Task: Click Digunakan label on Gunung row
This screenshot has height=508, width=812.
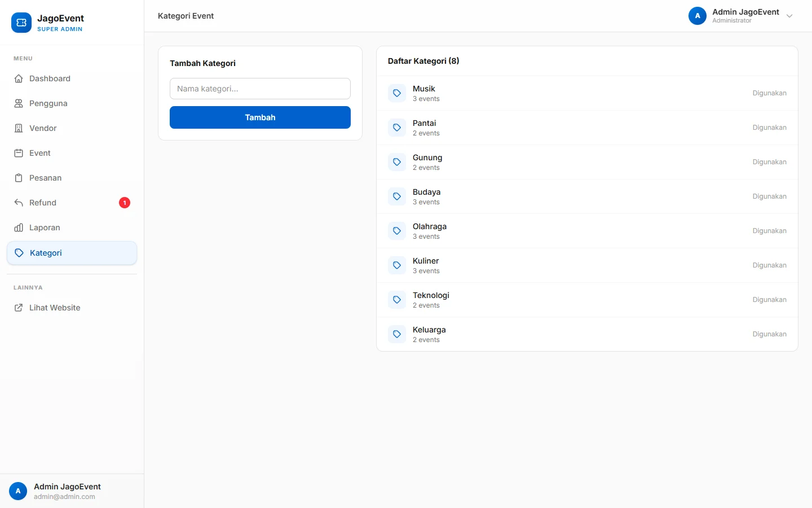Action: [x=769, y=162]
